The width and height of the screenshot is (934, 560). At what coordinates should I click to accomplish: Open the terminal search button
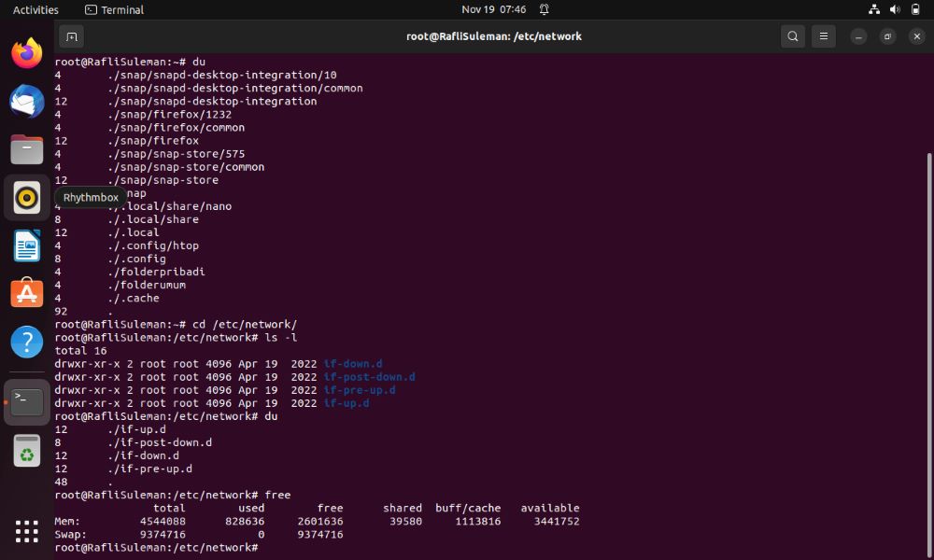point(792,36)
